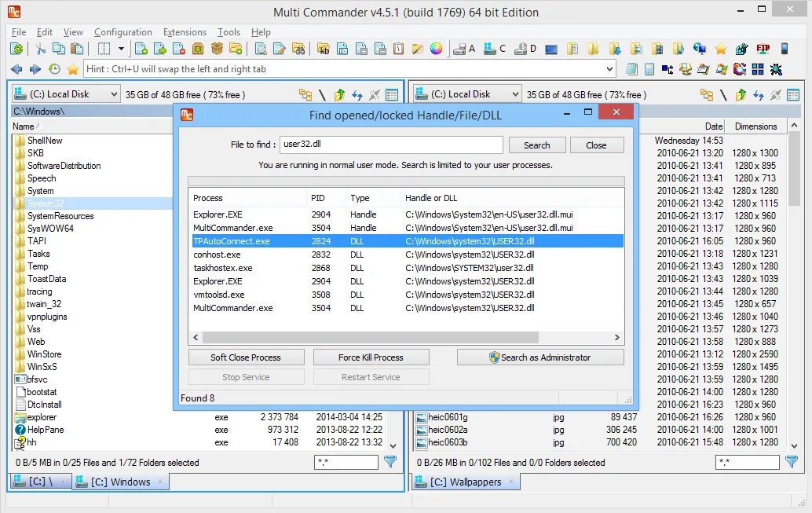Viewport: 812px width, 513px height.
Task: Click the Refresh icon in main toolbar
Action: (16, 49)
